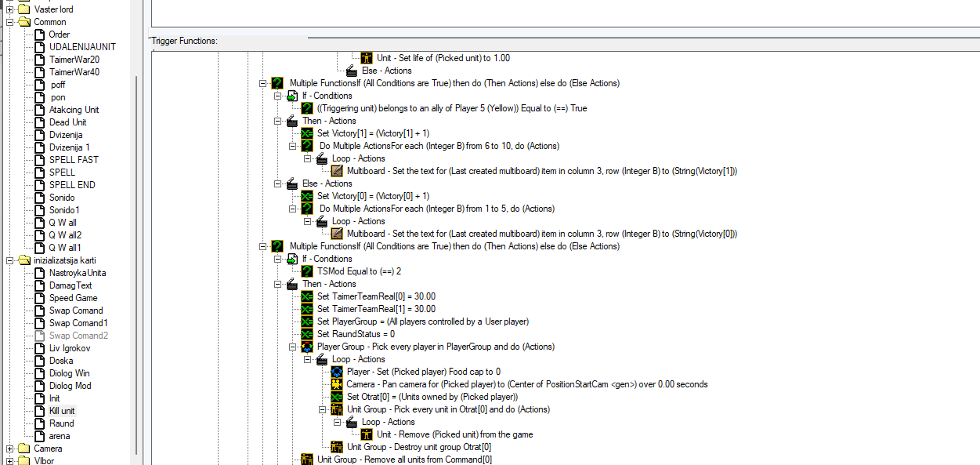Select the Dvizenija 1 trigger
Image resolution: width=980 pixels, height=465 pixels.
[x=69, y=147]
